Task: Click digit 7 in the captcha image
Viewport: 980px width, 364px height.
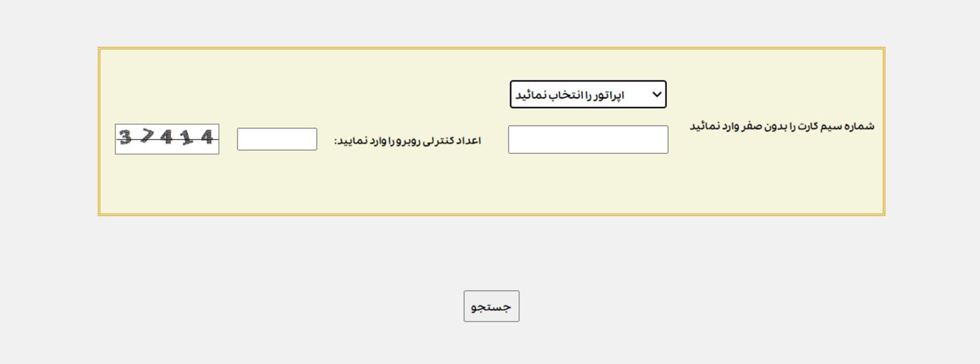Action: pos(148,136)
